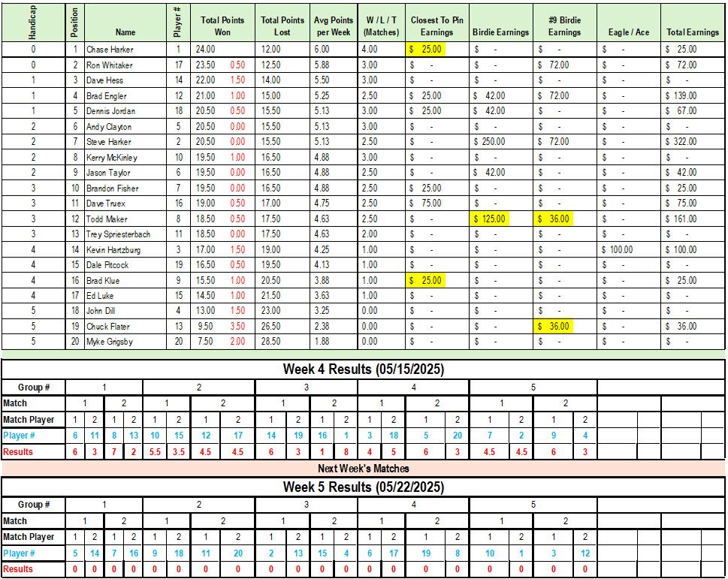Click the Next Week's Matches banner

tap(363, 469)
